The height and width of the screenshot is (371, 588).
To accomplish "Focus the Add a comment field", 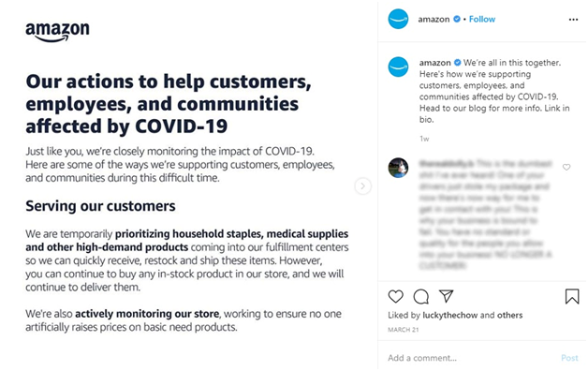I will 469,358.
